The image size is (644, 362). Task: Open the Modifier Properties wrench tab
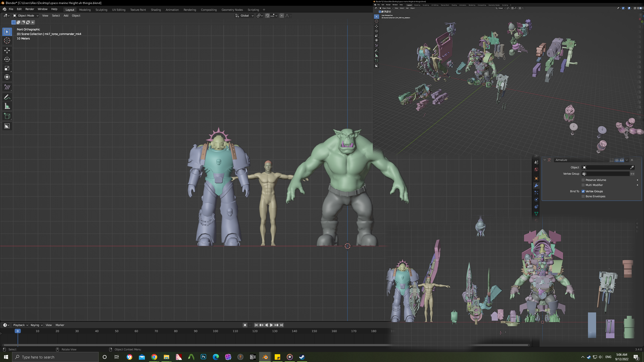tap(536, 186)
